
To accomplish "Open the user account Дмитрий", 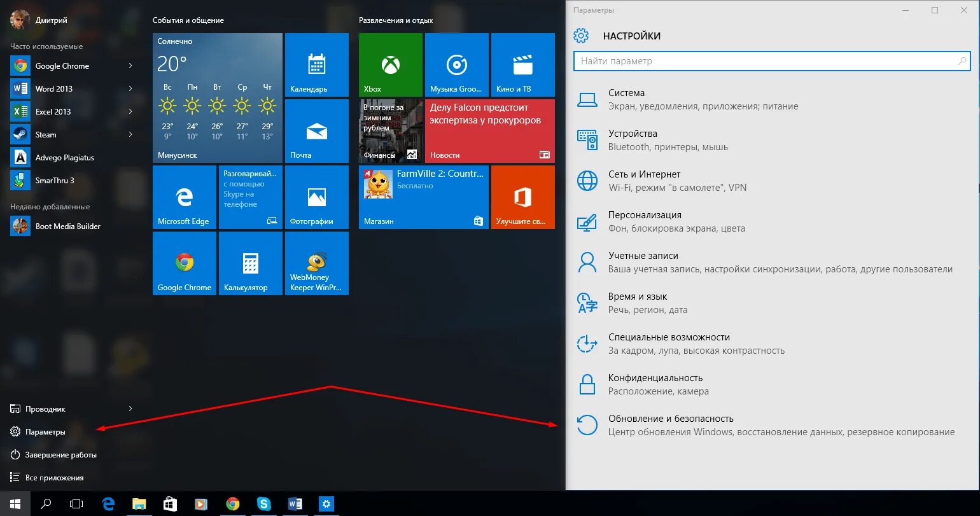I will [x=39, y=20].
